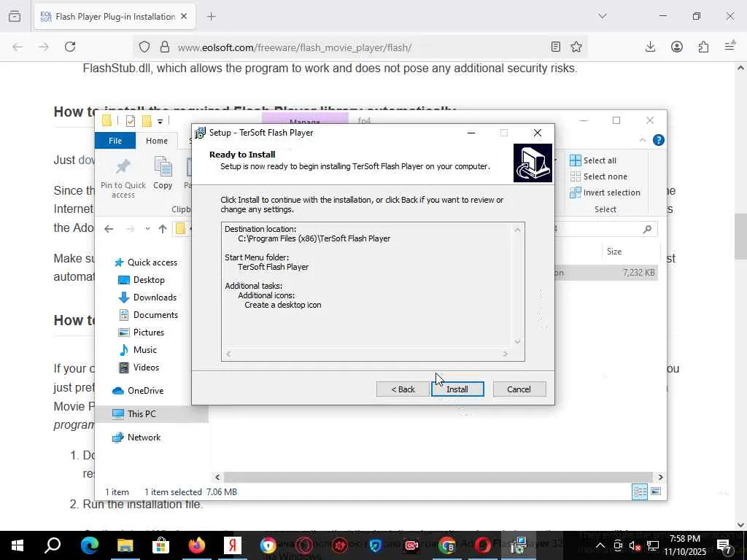This screenshot has height=560, width=747.
Task: Open Windows Start menu
Action: [18, 545]
